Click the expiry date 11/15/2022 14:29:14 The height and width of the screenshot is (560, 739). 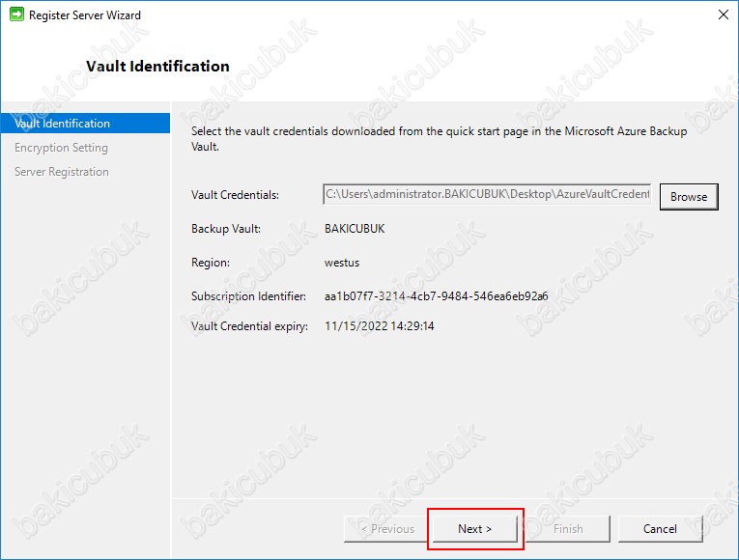379,326
